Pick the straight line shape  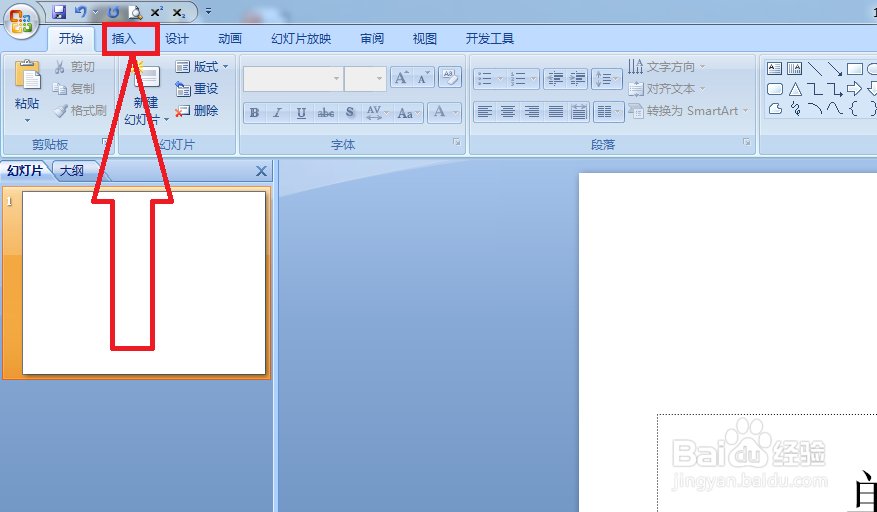[814, 69]
